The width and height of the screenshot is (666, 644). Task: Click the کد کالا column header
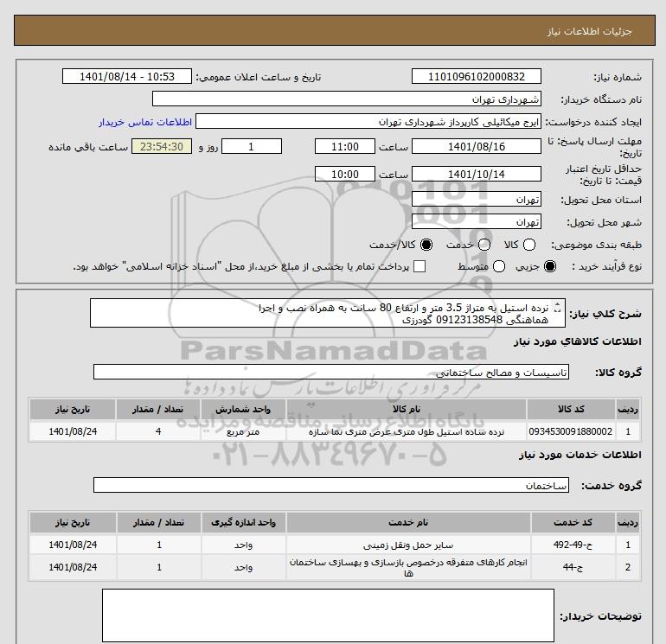pyautogui.click(x=571, y=409)
